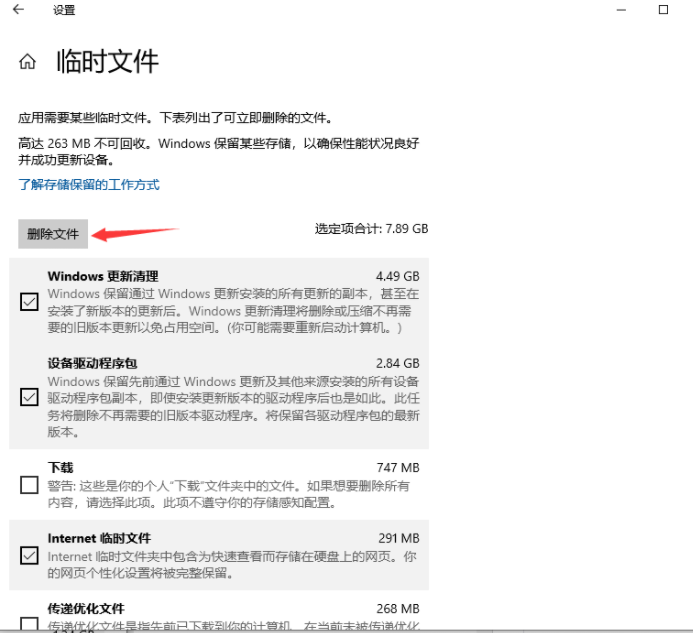
Task: Click the 设置 window title text
Action: pos(64,11)
